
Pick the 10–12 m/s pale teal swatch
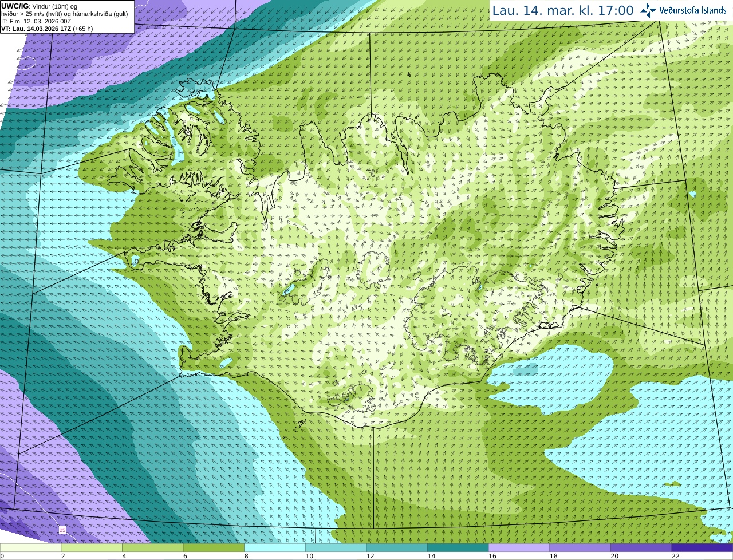point(336,548)
